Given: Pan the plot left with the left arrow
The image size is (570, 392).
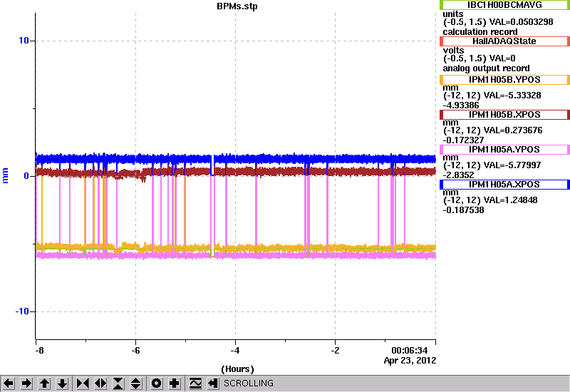Looking at the screenshot, I should [x=9, y=383].
